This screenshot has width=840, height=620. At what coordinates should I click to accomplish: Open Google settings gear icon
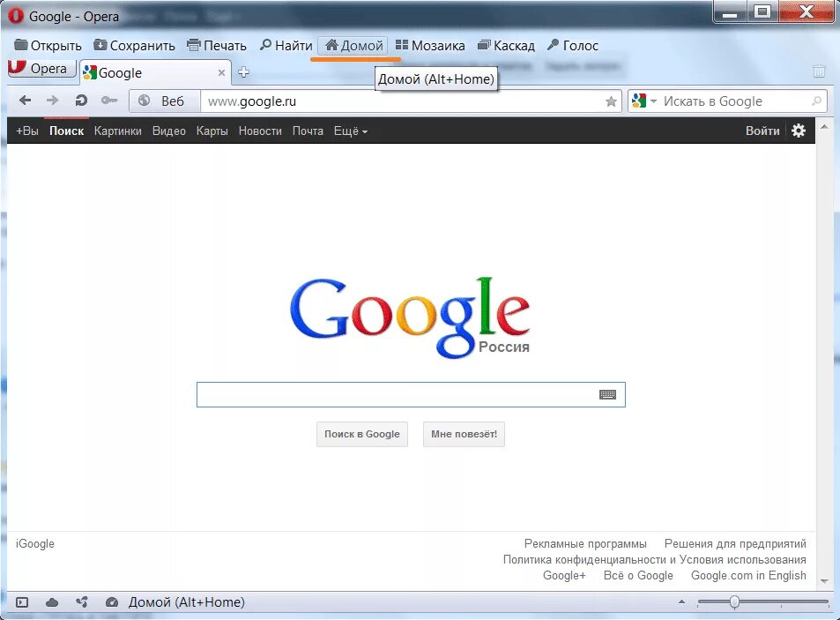click(799, 131)
